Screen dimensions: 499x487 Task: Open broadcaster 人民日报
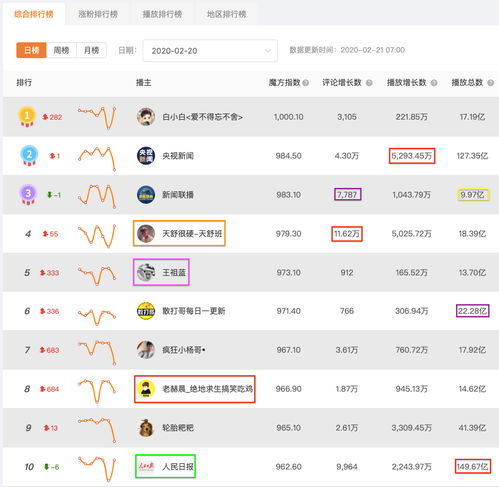click(178, 467)
